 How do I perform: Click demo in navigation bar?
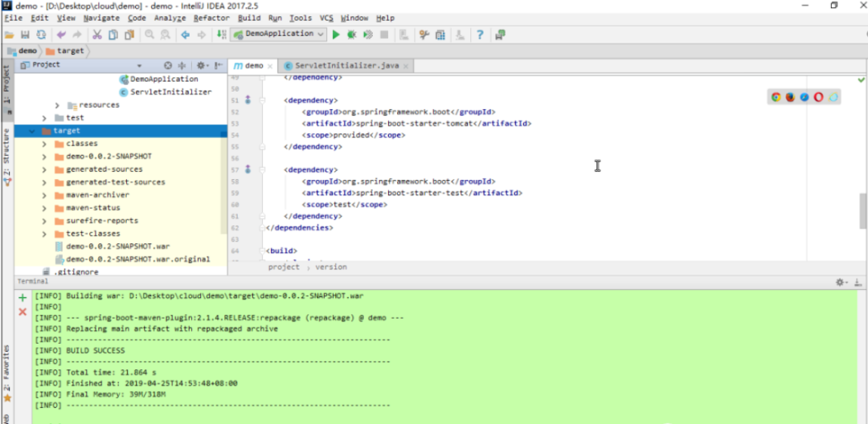click(x=23, y=51)
